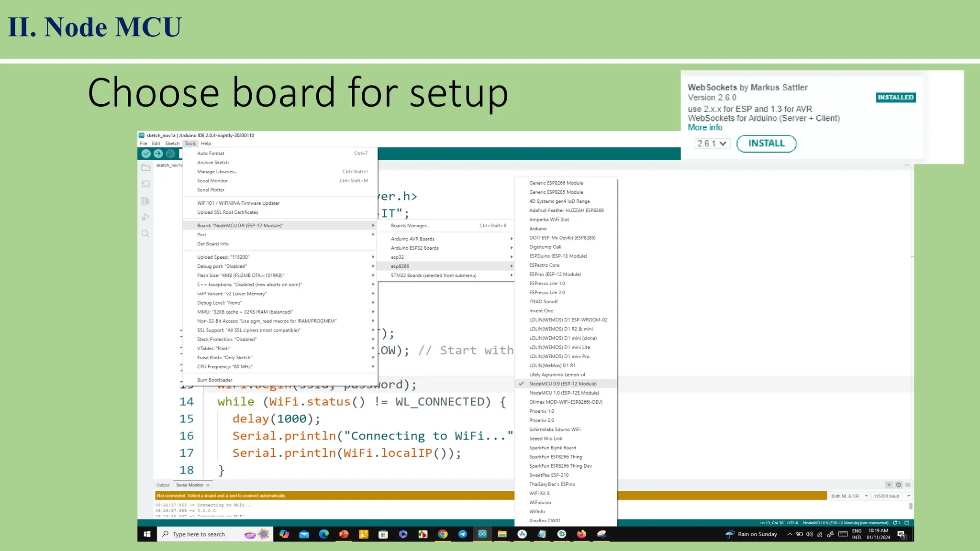Viewport: 980px width, 551px height.
Task: Select the WiFi Kit 8 board
Action: tap(566, 493)
